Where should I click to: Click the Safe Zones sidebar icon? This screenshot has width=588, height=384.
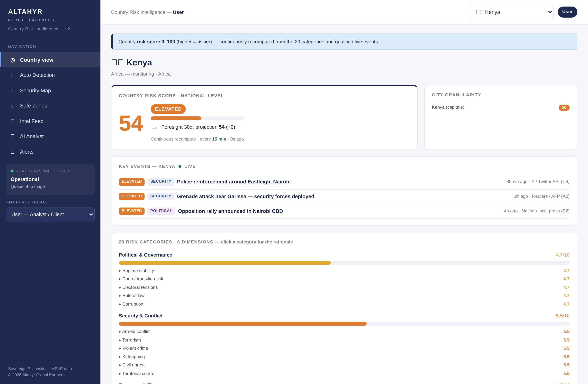pos(13,106)
